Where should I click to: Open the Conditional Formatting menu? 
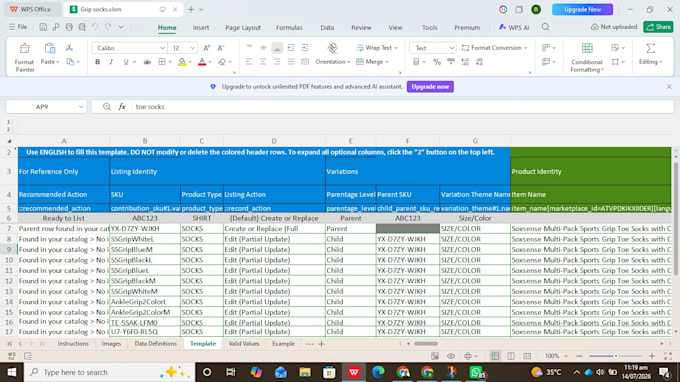(x=587, y=57)
